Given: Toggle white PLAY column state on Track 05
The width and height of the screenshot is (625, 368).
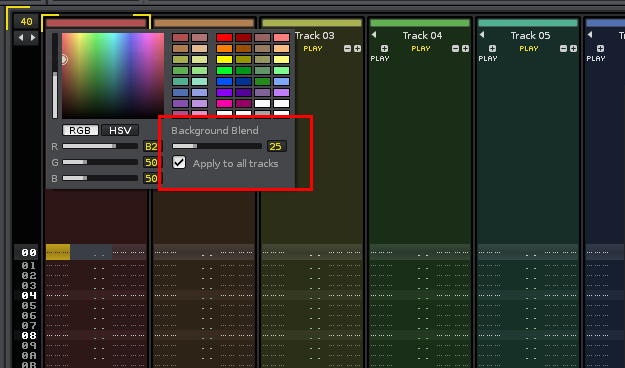Looking at the screenshot, I should (x=488, y=59).
